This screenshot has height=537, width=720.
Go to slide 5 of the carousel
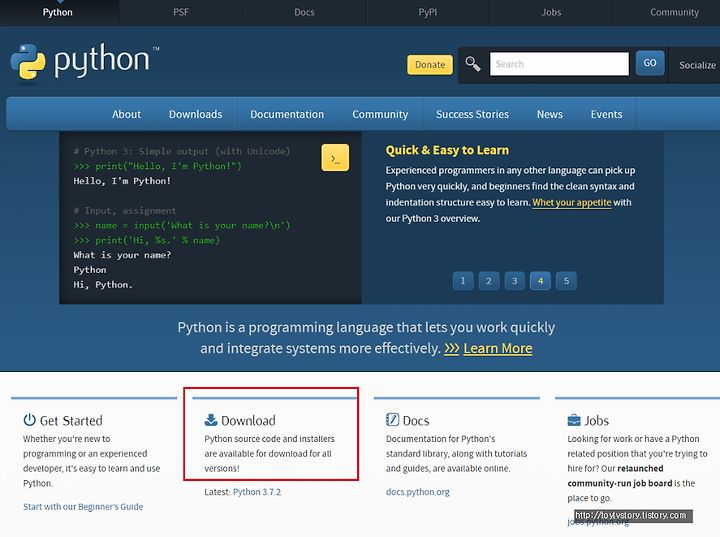tap(566, 281)
